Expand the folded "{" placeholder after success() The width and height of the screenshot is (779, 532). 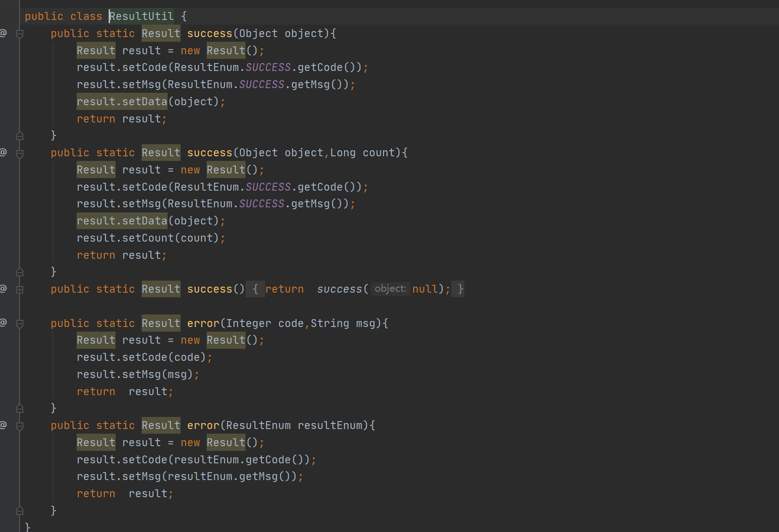click(x=255, y=289)
